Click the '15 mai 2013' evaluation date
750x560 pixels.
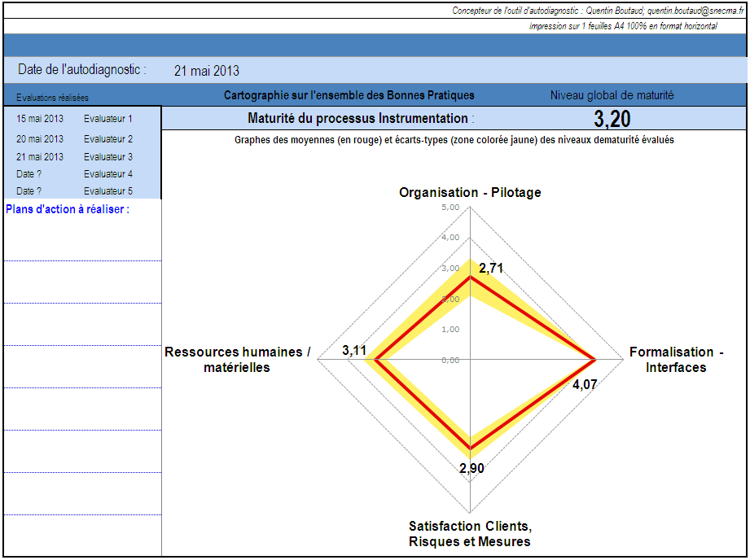coord(40,119)
